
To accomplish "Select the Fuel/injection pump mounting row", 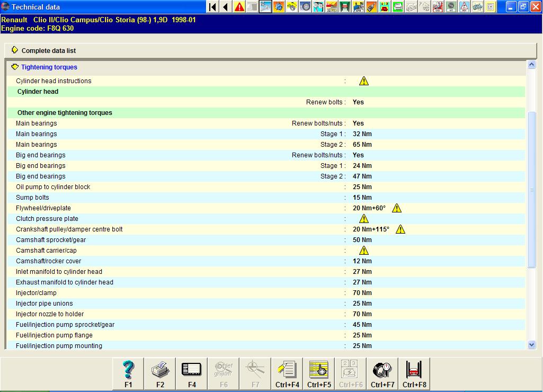I will coord(266,345).
